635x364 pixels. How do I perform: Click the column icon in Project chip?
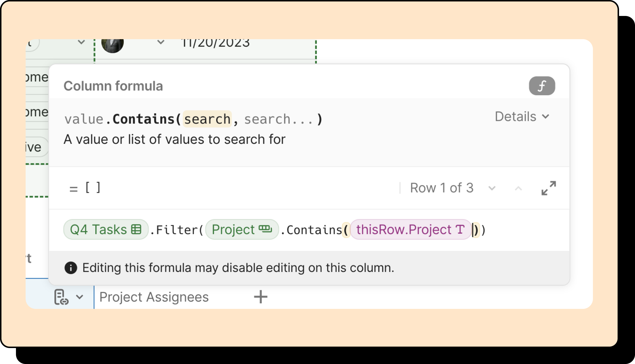pyautogui.click(x=265, y=229)
